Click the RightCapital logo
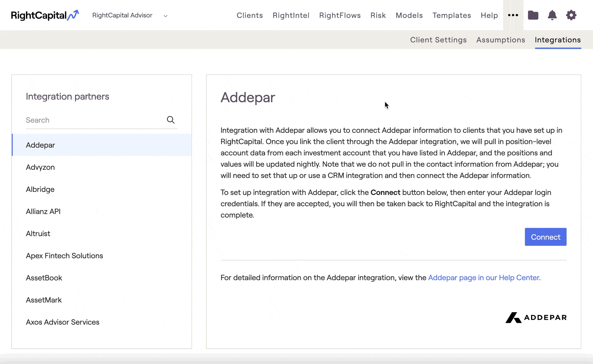 (45, 15)
